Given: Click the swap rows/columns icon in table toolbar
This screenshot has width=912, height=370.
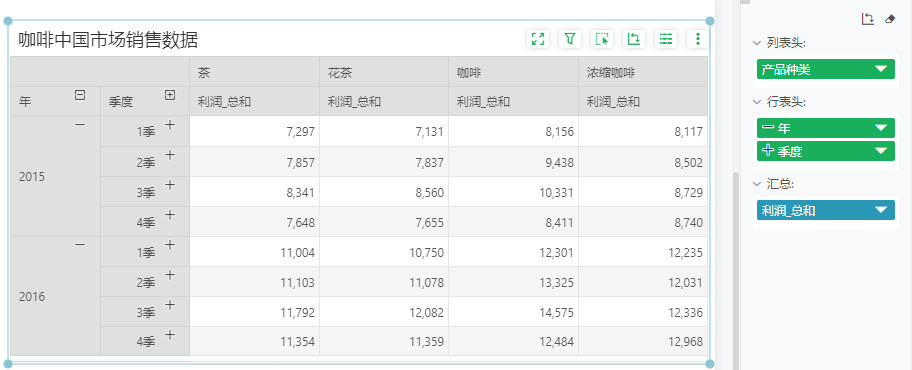Looking at the screenshot, I should point(634,39).
